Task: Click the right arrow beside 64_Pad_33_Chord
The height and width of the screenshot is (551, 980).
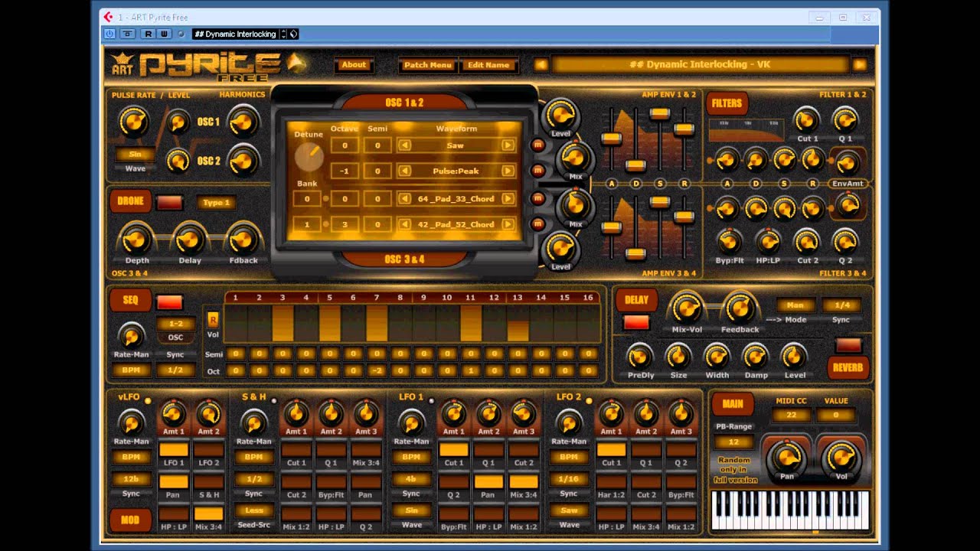Action: click(x=507, y=199)
